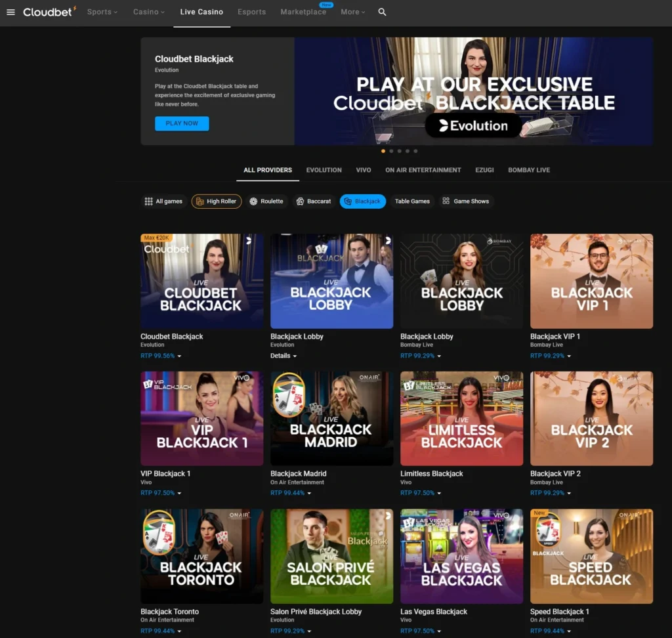Click the Cloudbet Blackjack title link
672x638 pixels.
[171, 337]
